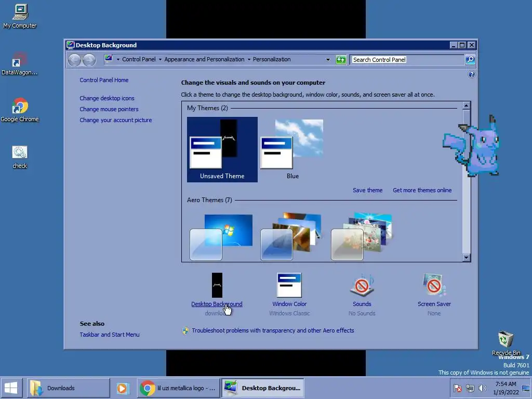This screenshot has height=399, width=532.
Task: Click the Screen Saver icon
Action: pyautogui.click(x=434, y=285)
